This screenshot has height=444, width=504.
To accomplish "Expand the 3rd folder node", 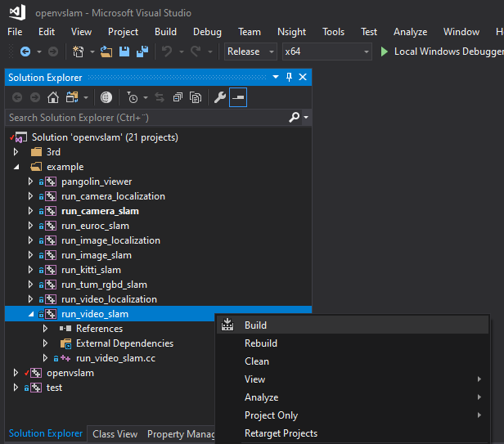I will coord(16,151).
